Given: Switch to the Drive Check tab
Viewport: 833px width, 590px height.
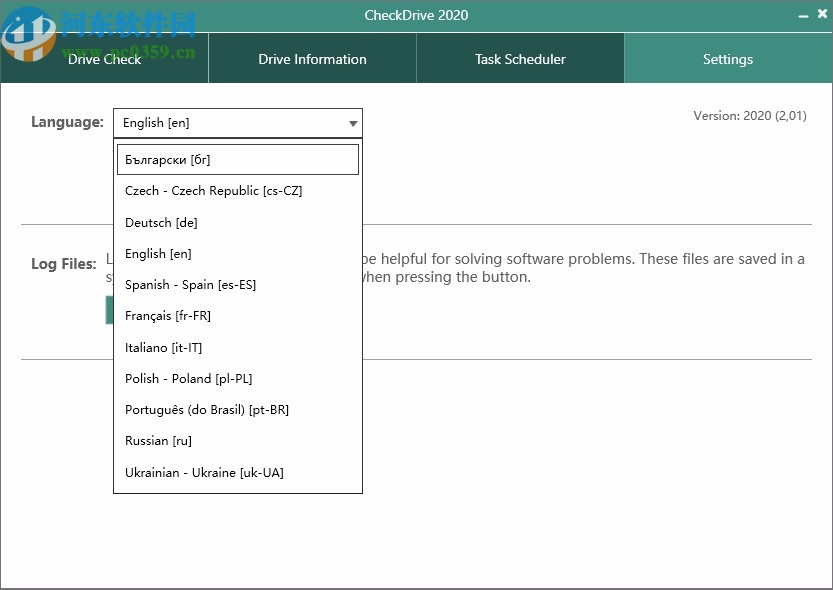Looking at the screenshot, I should click(x=104, y=59).
